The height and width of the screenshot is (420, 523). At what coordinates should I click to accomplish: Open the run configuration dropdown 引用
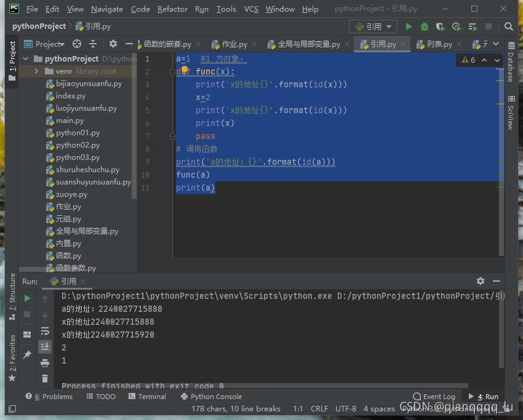coord(373,26)
